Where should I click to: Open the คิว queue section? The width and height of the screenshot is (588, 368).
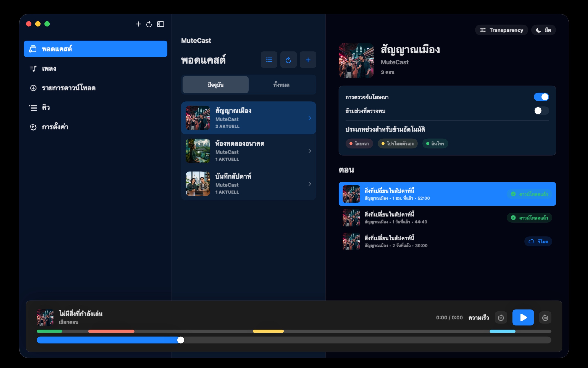(96, 107)
